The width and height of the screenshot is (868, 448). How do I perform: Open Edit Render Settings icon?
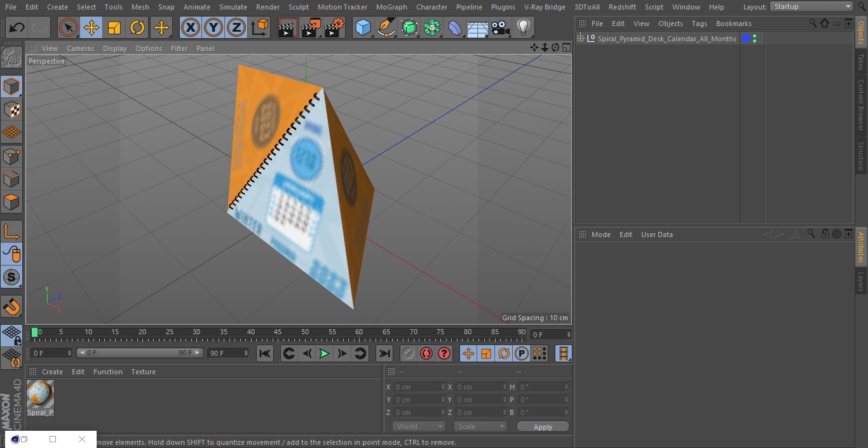pos(334,27)
